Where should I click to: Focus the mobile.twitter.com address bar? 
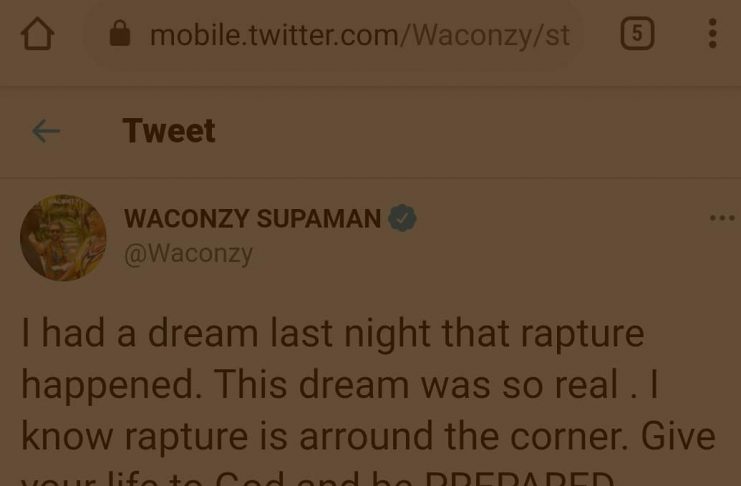coord(335,35)
